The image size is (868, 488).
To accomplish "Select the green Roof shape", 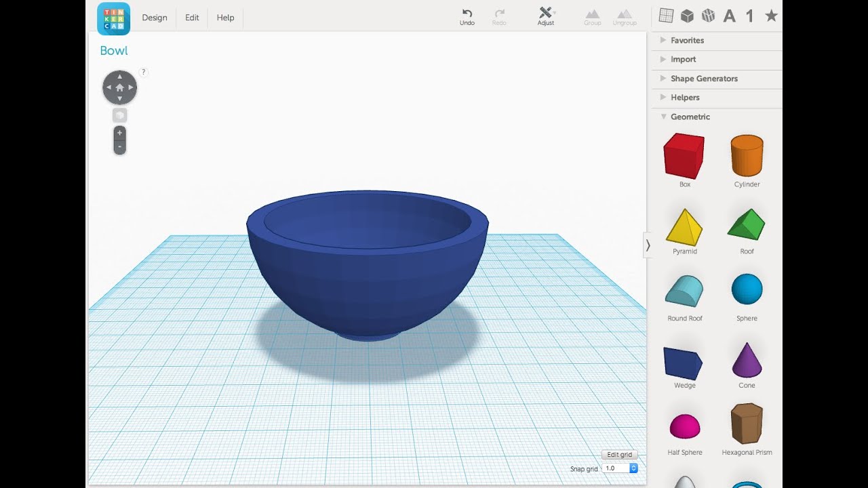I will pos(747,224).
